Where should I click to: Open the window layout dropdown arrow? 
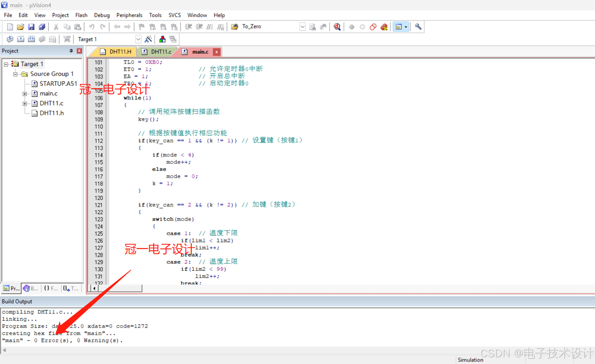(x=406, y=27)
